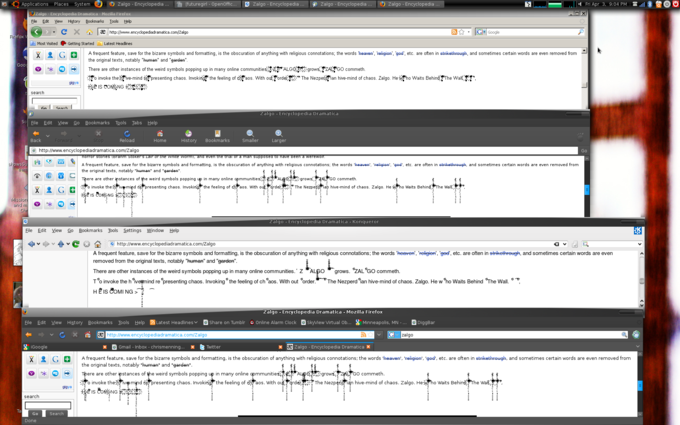Click the home icon in bottom Firefox toolbar

[88, 335]
